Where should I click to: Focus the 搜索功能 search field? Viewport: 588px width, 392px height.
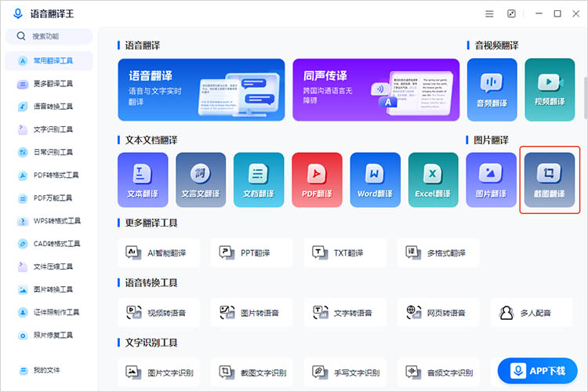pyautogui.click(x=49, y=36)
